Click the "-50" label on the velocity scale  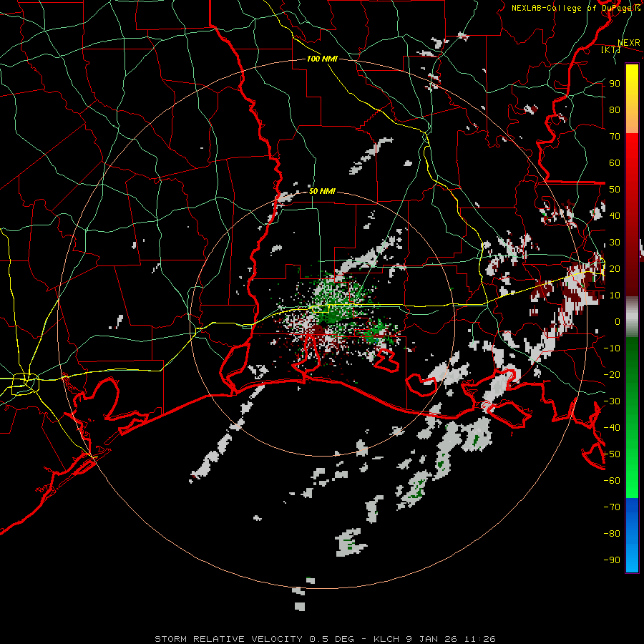612,454
